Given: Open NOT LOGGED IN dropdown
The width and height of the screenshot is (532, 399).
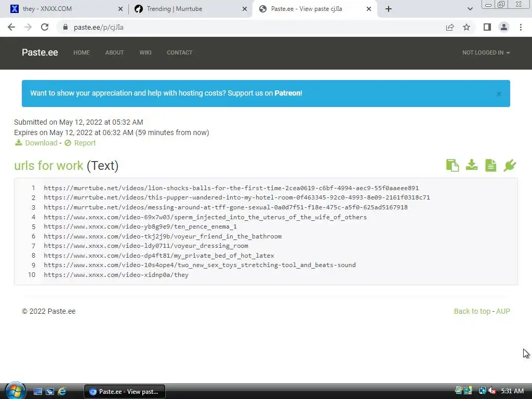Looking at the screenshot, I should point(486,52).
